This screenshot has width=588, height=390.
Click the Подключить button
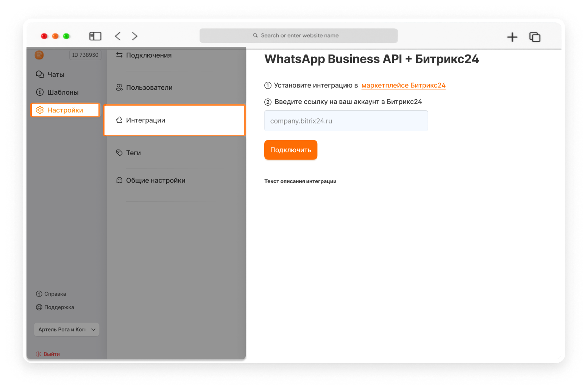pyautogui.click(x=291, y=150)
